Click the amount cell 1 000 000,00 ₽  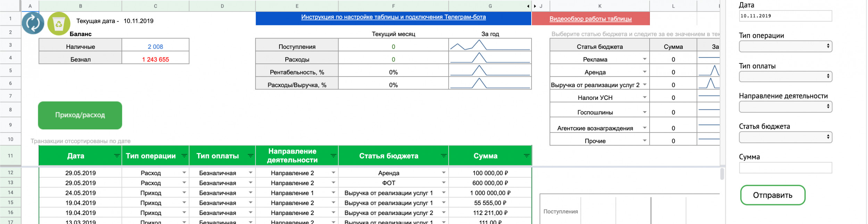490,193
